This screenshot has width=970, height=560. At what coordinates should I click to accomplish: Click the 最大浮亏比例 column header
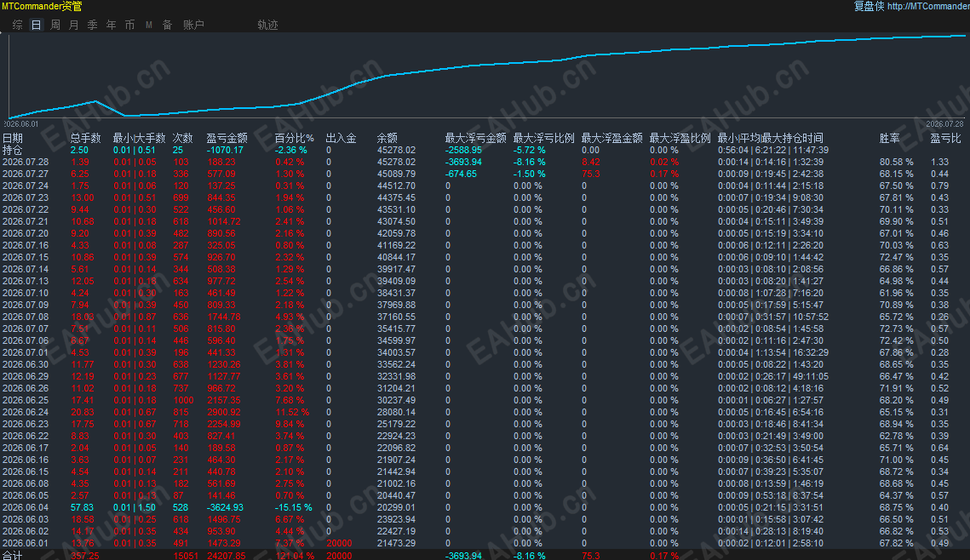click(544, 138)
